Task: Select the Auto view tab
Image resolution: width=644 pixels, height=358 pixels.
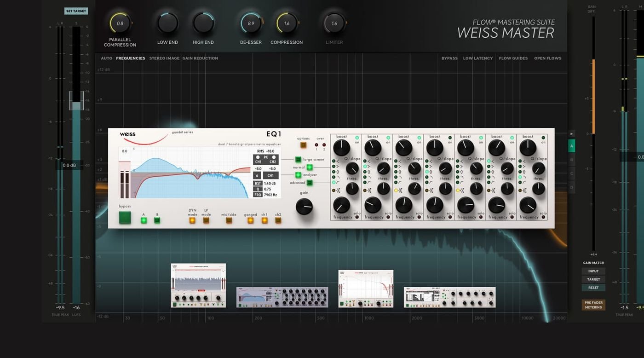Action: 107,58
